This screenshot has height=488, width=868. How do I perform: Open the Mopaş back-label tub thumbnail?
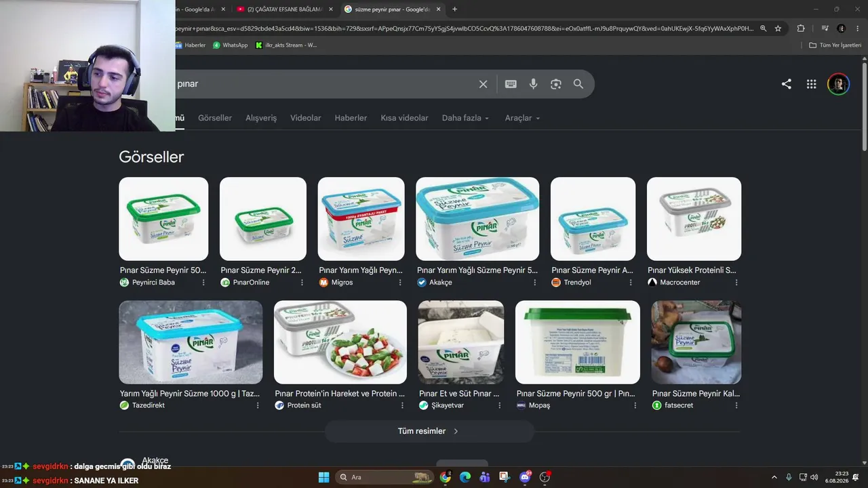(578, 342)
